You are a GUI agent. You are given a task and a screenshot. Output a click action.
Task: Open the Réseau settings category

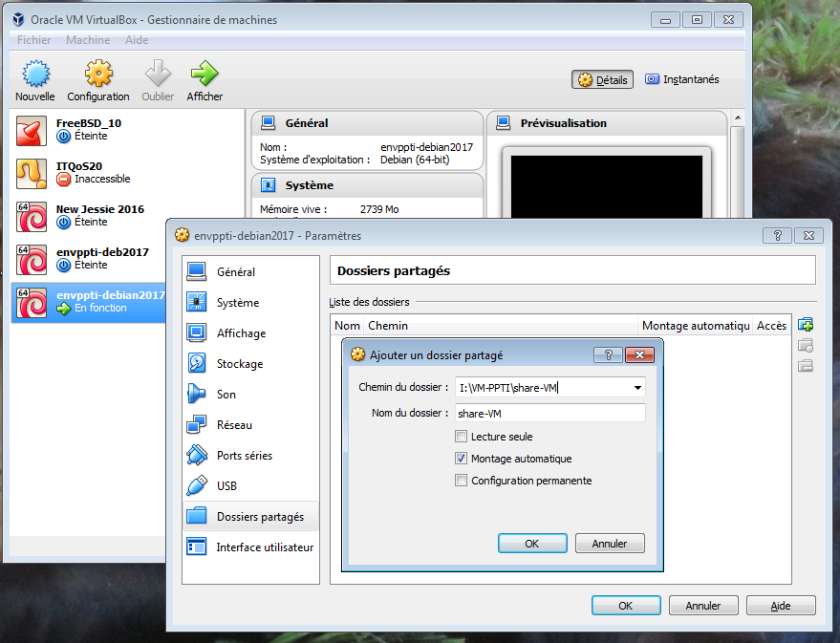(x=234, y=425)
